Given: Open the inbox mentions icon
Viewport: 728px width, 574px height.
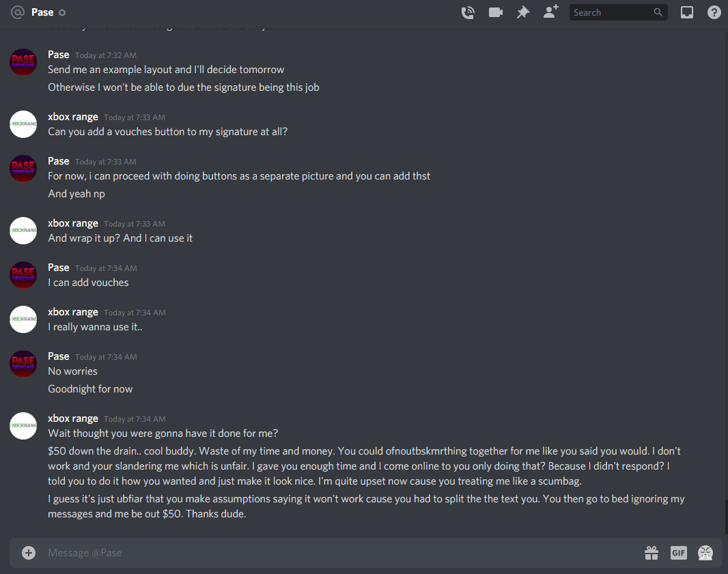Looking at the screenshot, I should 686,12.
